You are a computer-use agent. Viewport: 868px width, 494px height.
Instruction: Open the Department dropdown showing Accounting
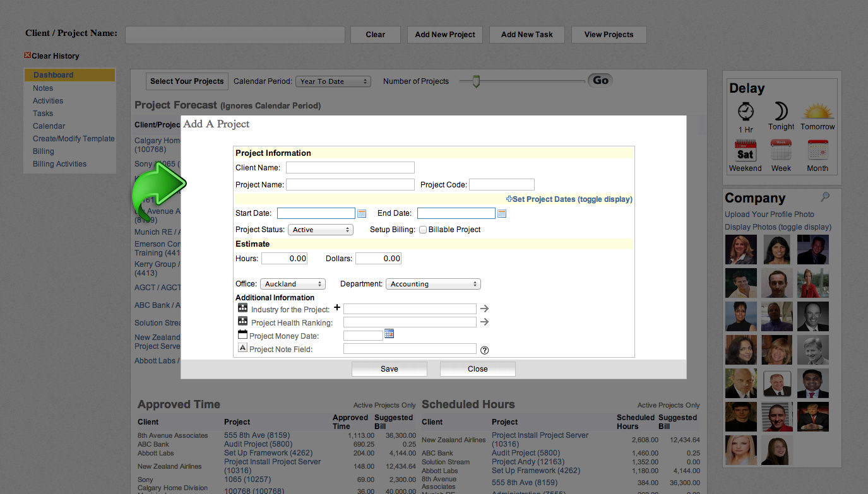coord(433,284)
